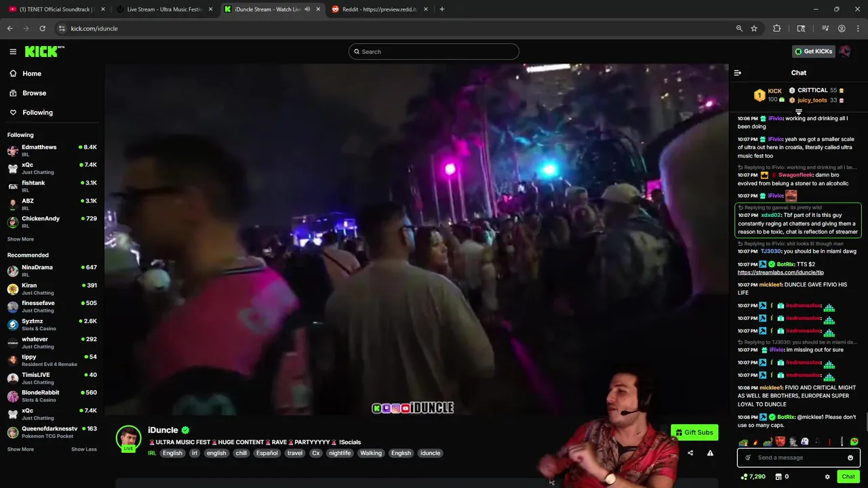Select the Cx tag

315,453
